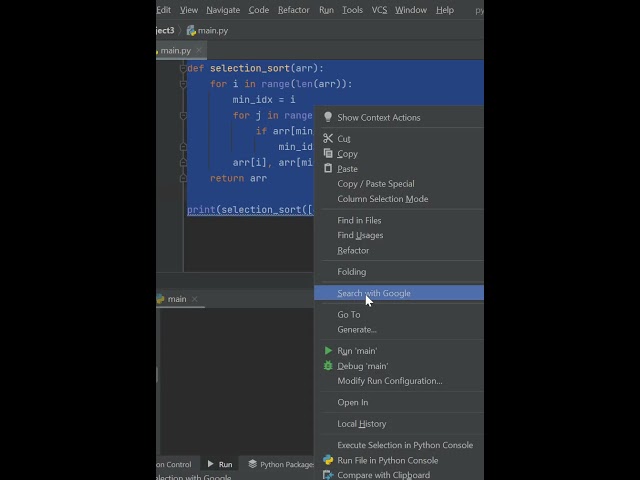Open the Local History submenu
The width and height of the screenshot is (640, 480).
pos(399,424)
